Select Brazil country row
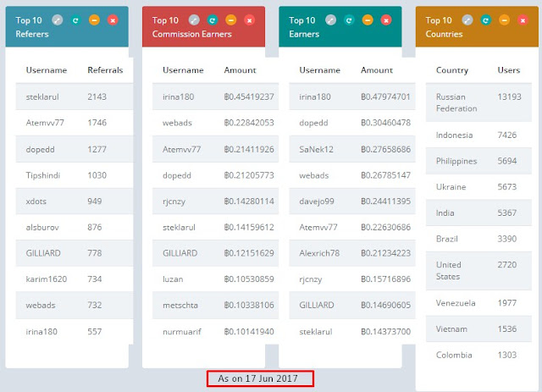The image size is (542, 392). (x=478, y=239)
